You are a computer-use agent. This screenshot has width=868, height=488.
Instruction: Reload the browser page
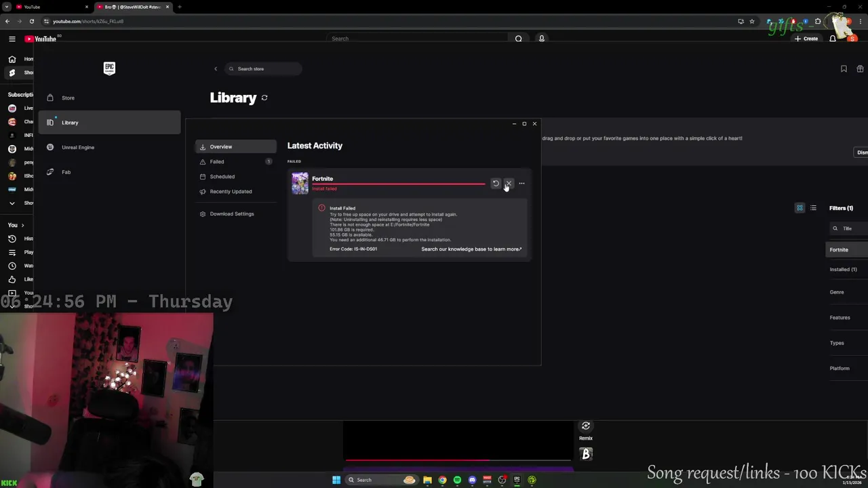(x=31, y=21)
